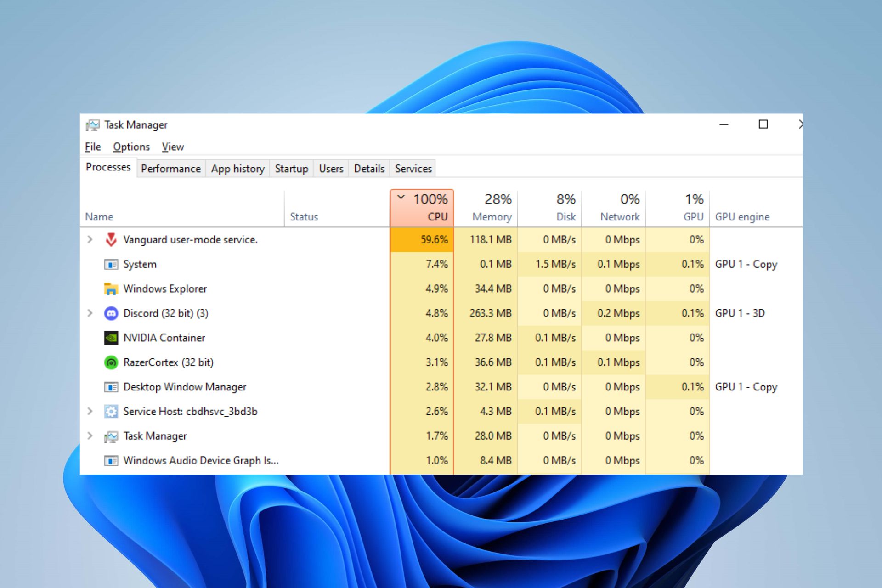Click the Windows Explorer folder icon
Screen dimensions: 882x588
tap(110, 288)
